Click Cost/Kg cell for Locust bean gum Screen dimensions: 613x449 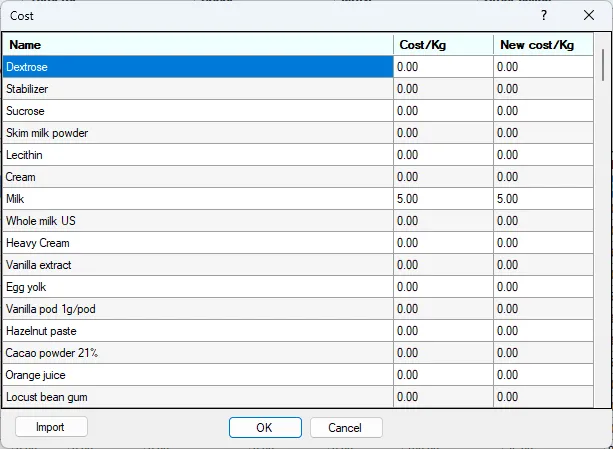[x=443, y=397]
